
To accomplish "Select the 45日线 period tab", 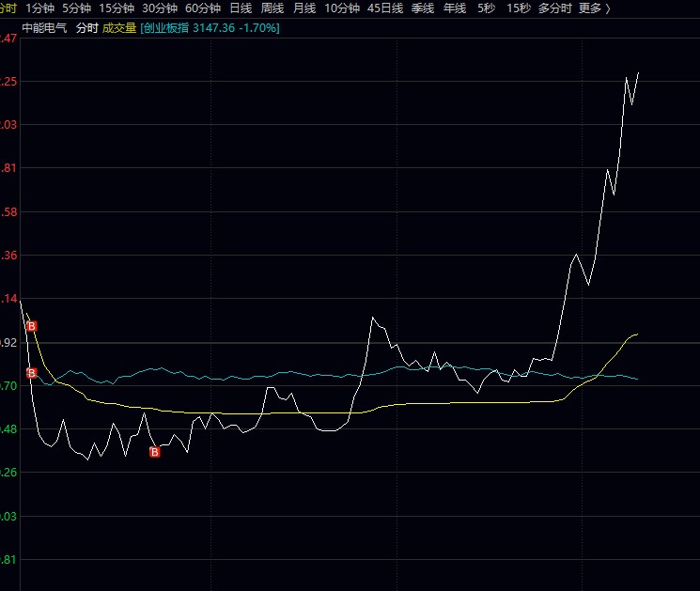I will point(385,8).
